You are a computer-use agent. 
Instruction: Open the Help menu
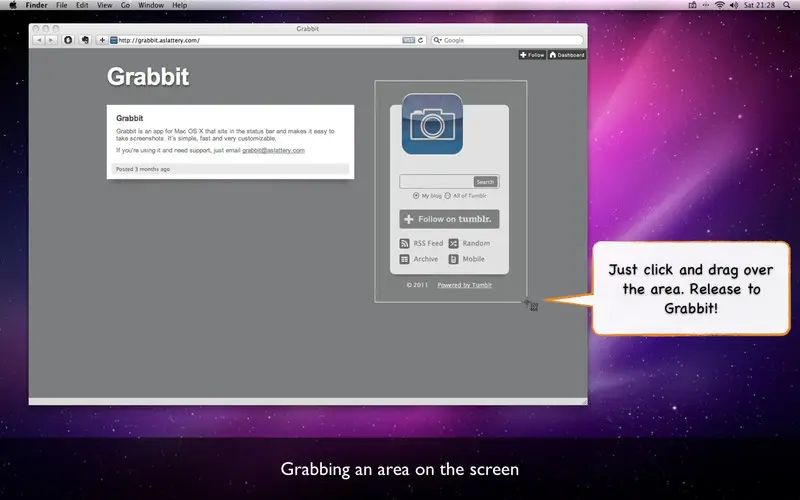[180, 5]
